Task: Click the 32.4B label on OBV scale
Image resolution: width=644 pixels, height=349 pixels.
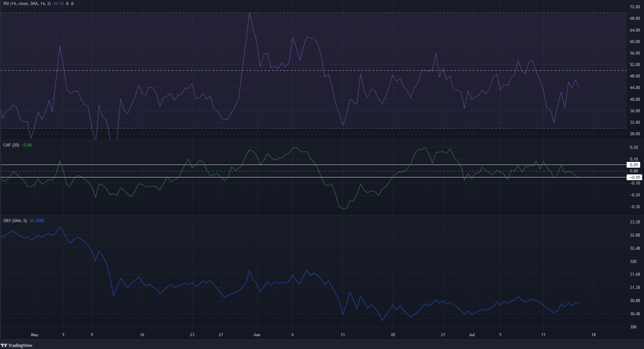Action: click(x=635, y=248)
